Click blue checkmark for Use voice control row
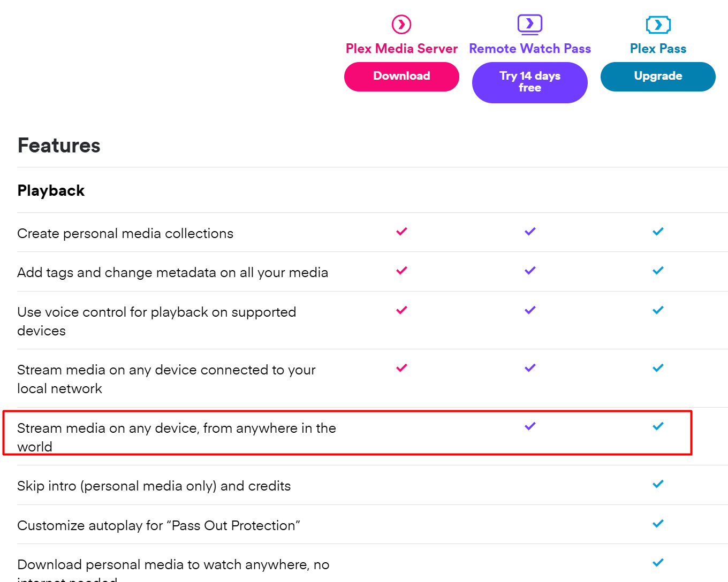Image resolution: width=728 pixels, height=582 pixels. click(658, 310)
